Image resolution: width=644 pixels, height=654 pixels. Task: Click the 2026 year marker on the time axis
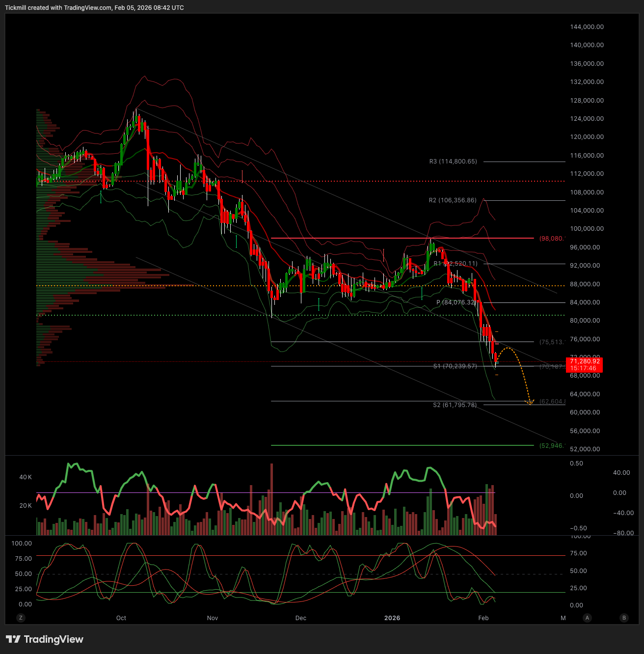pyautogui.click(x=392, y=618)
